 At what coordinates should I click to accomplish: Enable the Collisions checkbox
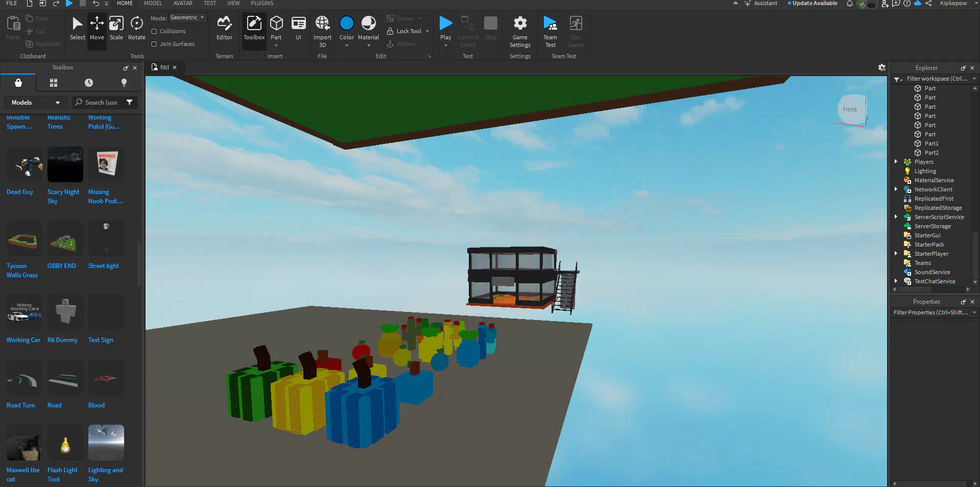pyautogui.click(x=154, y=31)
